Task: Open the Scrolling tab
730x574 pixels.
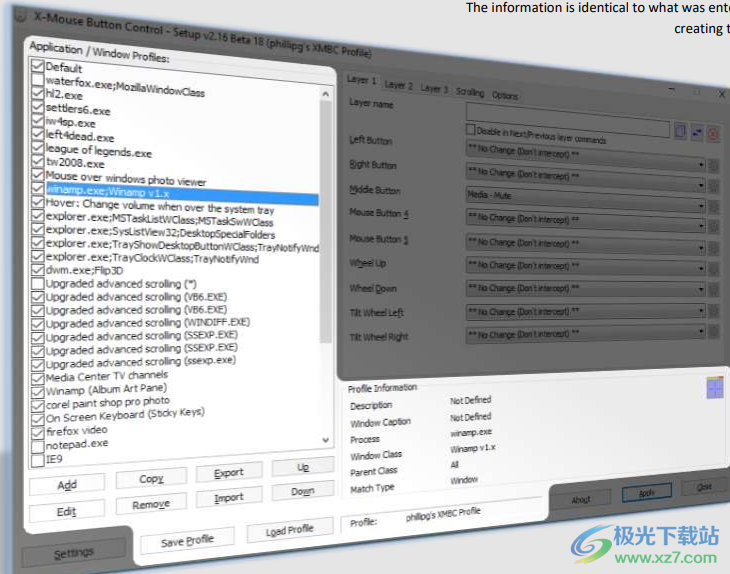Action: [x=470, y=92]
